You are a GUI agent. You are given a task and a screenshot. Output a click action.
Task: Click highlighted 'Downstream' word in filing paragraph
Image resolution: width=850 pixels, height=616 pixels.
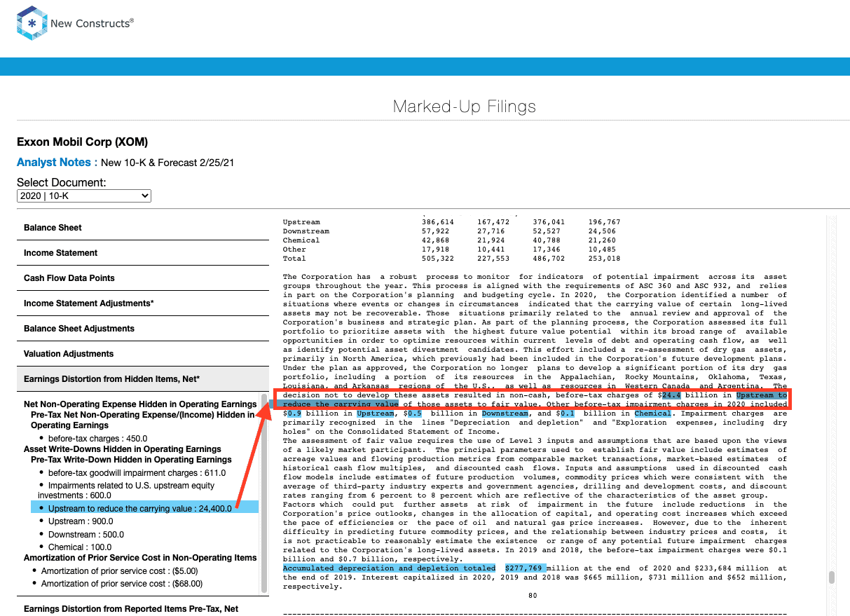pyautogui.click(x=505, y=413)
